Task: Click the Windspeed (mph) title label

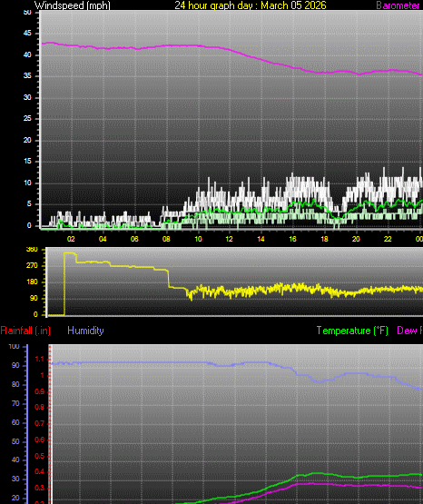Action: (73, 5)
